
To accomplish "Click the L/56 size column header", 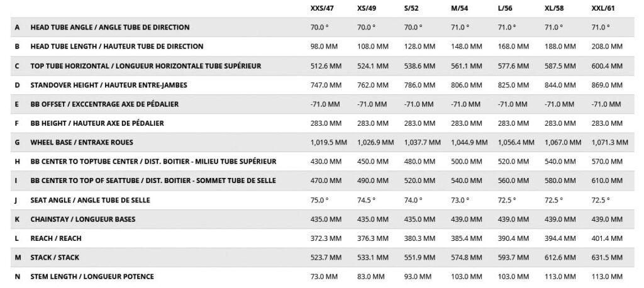I will coord(505,8).
